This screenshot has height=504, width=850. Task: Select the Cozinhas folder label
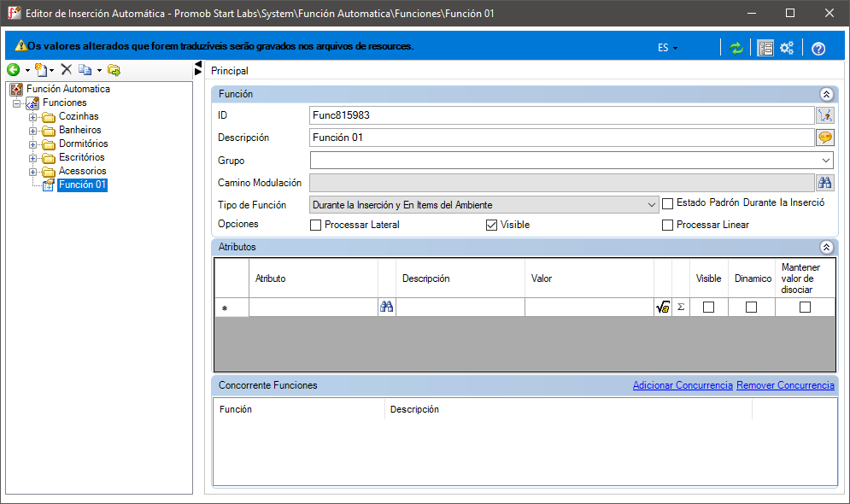79,116
